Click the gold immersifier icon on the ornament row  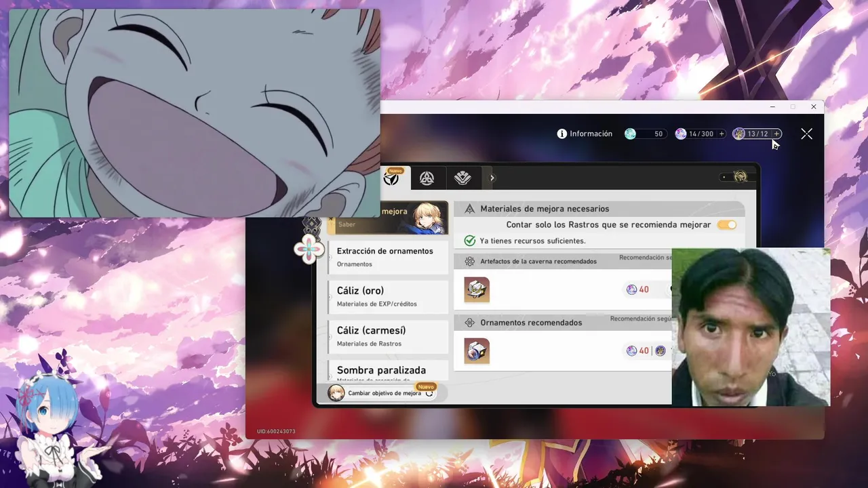pyautogui.click(x=660, y=350)
